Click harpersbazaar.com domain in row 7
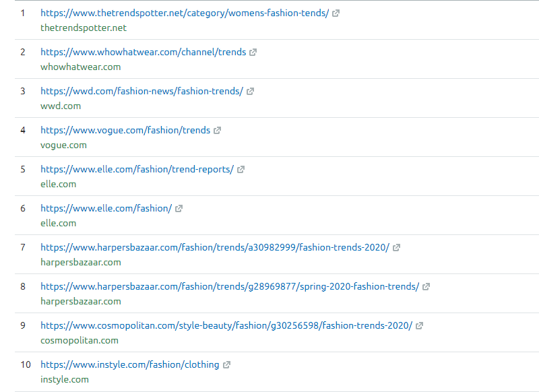Viewport: 539px width, 392px height. tap(81, 263)
